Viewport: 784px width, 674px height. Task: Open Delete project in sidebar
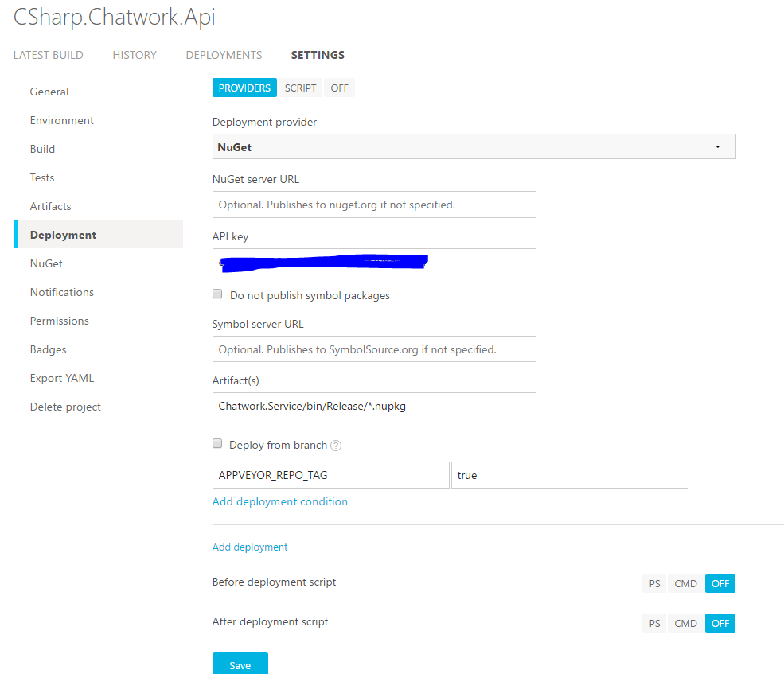(x=65, y=407)
